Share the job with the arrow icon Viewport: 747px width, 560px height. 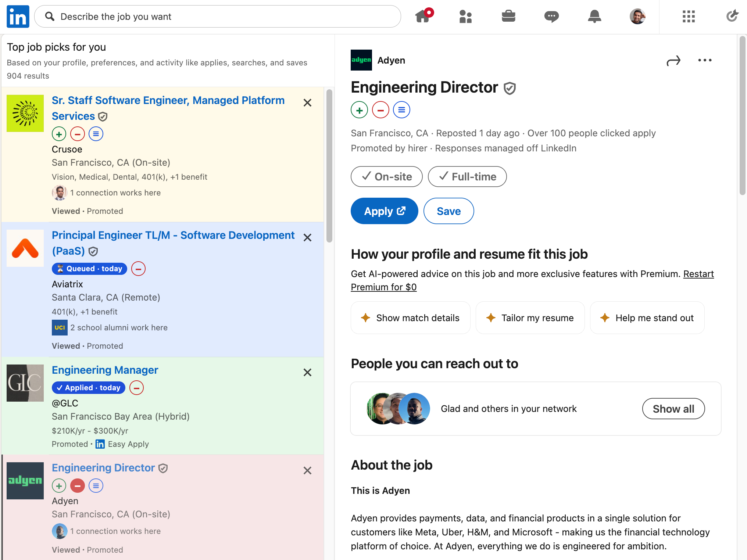tap(673, 61)
